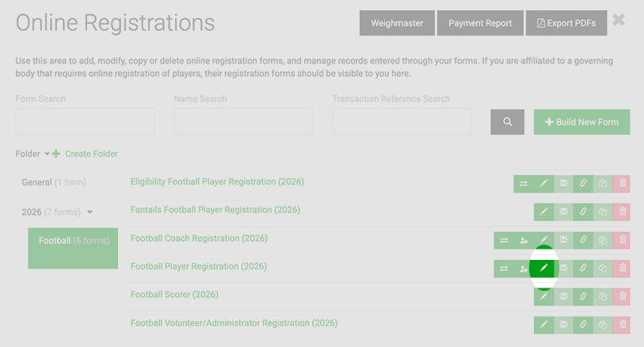Collapse the 2026 folder arrow
644x347 pixels.
coord(90,212)
